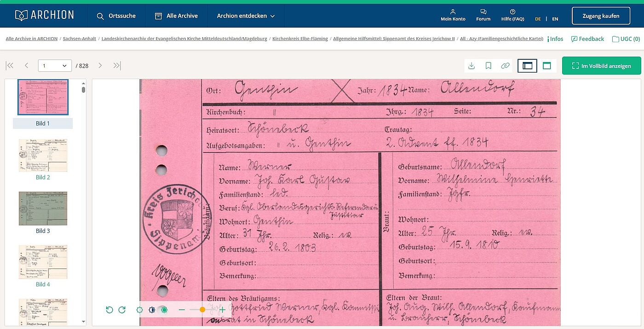644x329 pixels.
Task: Copy permalink with the chain-link icon
Action: click(x=505, y=66)
